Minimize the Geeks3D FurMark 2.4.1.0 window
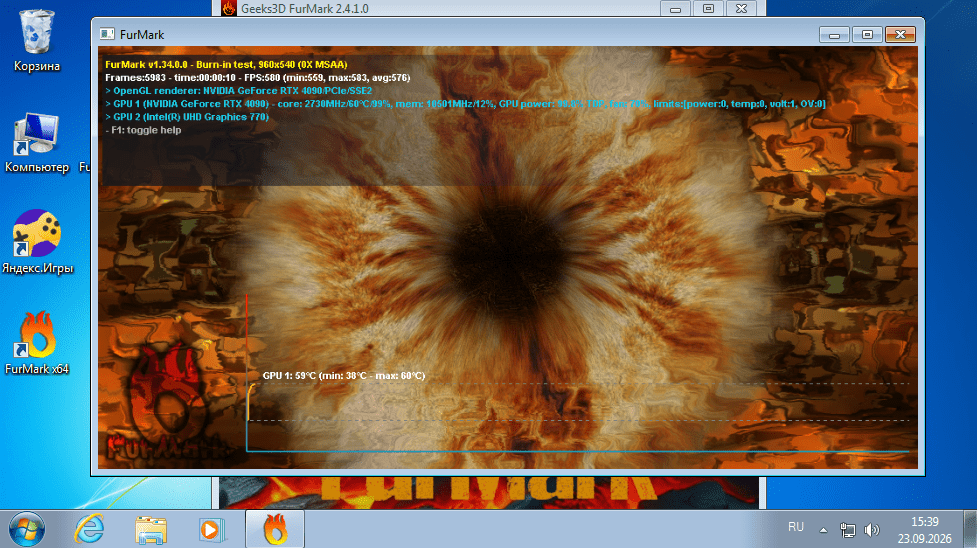 tap(675, 9)
